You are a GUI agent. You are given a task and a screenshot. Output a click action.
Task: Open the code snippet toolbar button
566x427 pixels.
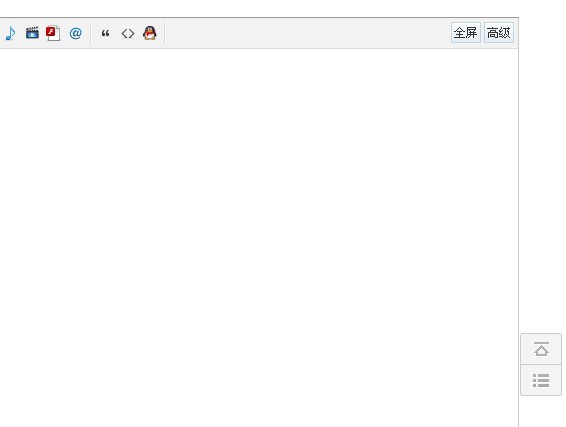pos(128,33)
